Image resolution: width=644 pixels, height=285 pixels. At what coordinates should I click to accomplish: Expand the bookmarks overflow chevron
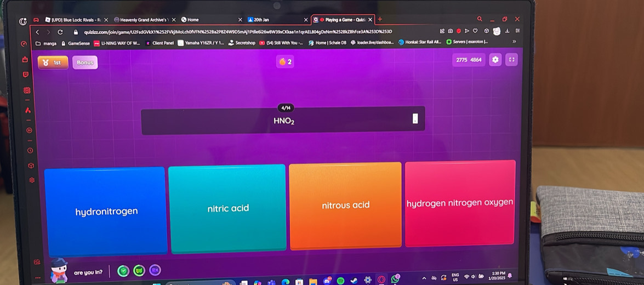(x=514, y=42)
